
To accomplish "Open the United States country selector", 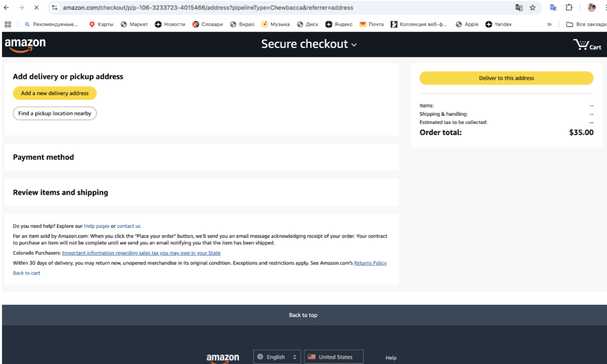I will (x=333, y=357).
